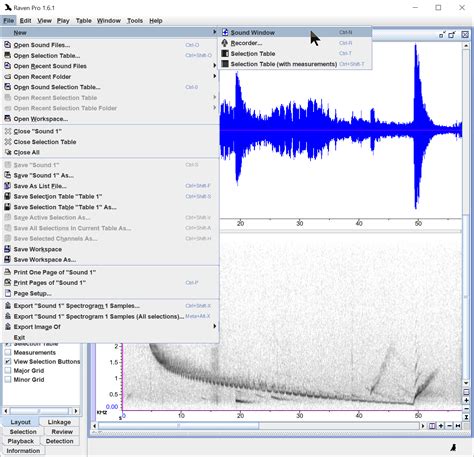The height and width of the screenshot is (457, 474).
Task: Click the horizontal scrollbar thumb of sound window
Action: click(x=178, y=426)
